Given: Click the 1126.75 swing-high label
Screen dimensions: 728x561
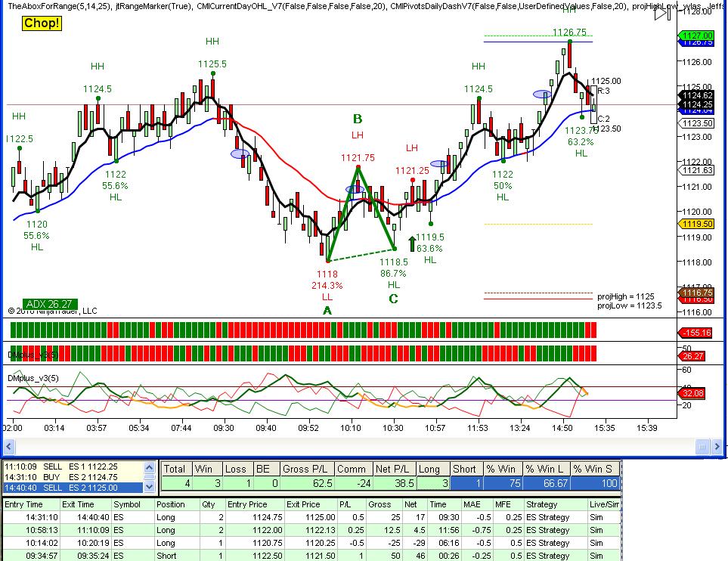Looking at the screenshot, I should (569, 32).
